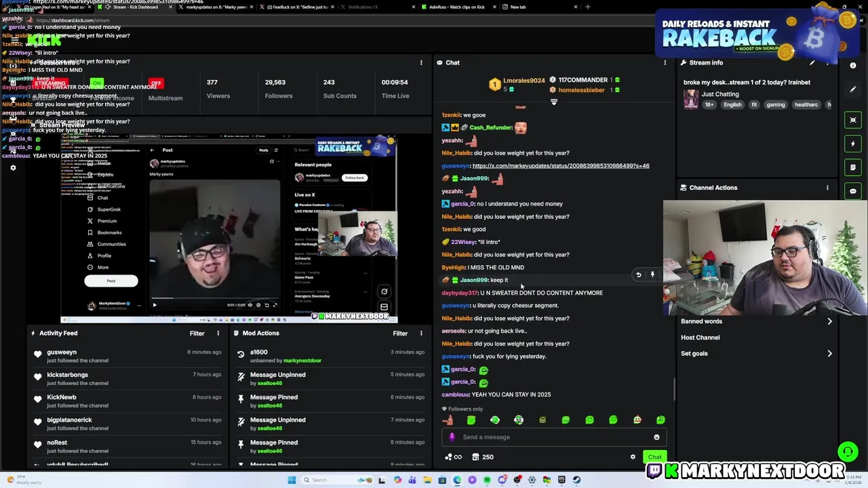
Task: Open the Channel Actions three-dot menu
Action: coord(827,188)
